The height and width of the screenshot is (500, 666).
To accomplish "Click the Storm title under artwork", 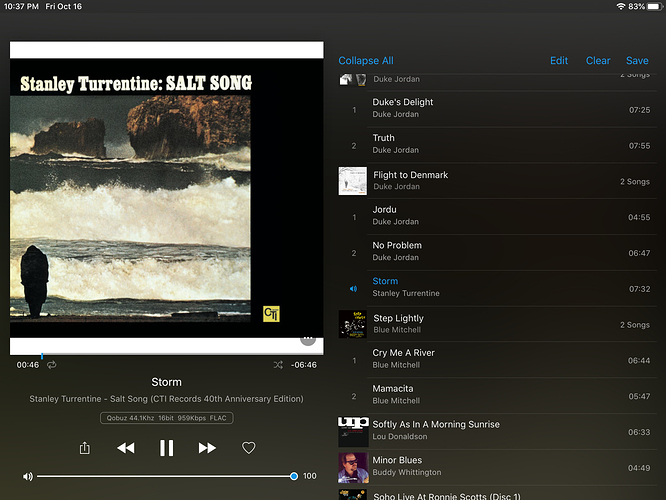I will click(x=166, y=382).
